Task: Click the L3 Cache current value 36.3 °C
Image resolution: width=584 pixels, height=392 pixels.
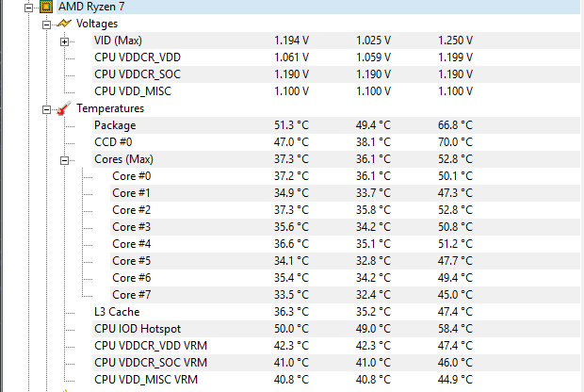Action: (292, 312)
